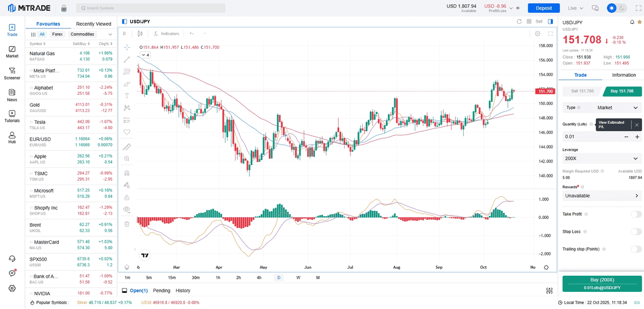Click the green Buy (200X) button

tap(602, 283)
